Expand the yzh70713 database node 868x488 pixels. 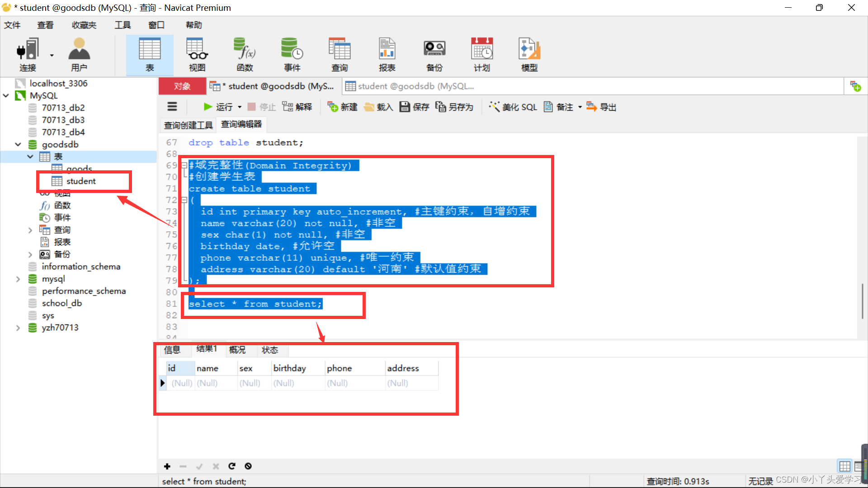(18, 328)
